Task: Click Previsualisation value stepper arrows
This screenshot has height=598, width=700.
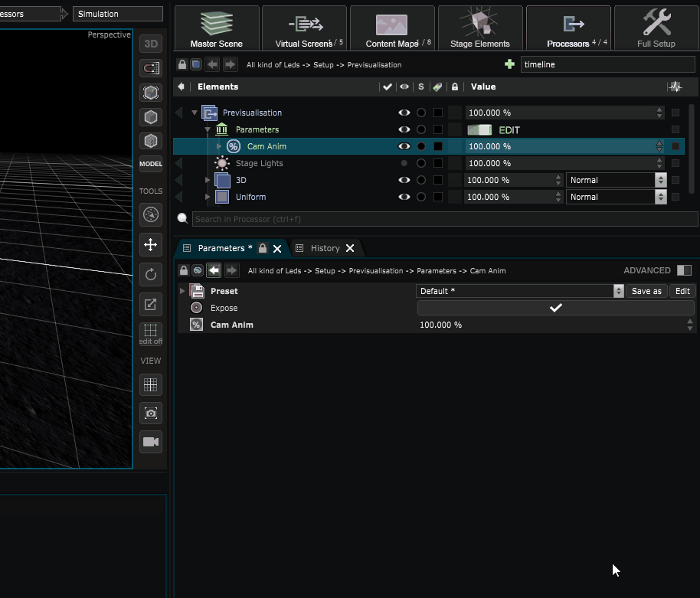Action: (659, 113)
